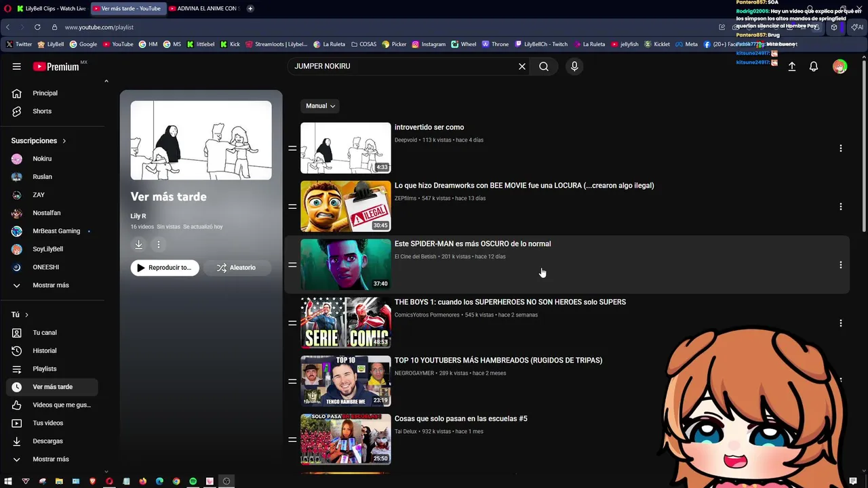
Task: Open options menu for BEE MOVIE video
Action: click(841, 206)
